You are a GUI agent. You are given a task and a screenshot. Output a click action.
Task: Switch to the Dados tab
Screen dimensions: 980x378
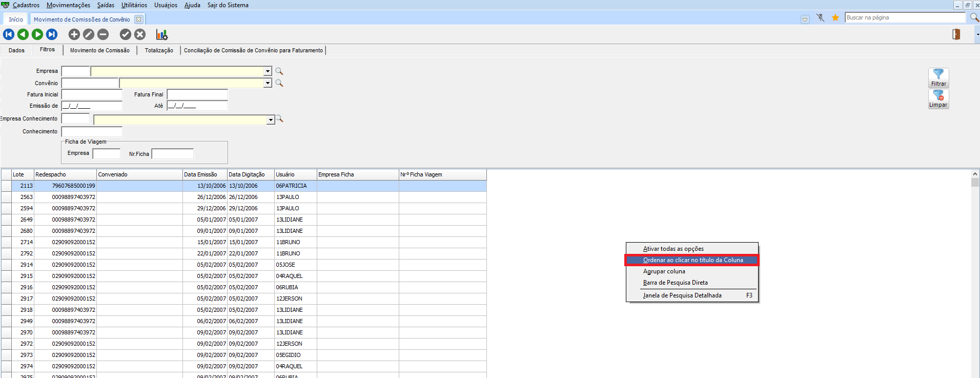coord(16,50)
